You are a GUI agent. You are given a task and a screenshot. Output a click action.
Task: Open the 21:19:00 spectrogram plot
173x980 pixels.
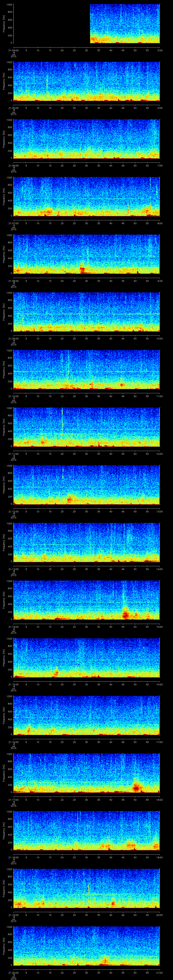pyautogui.click(x=87, y=888)
